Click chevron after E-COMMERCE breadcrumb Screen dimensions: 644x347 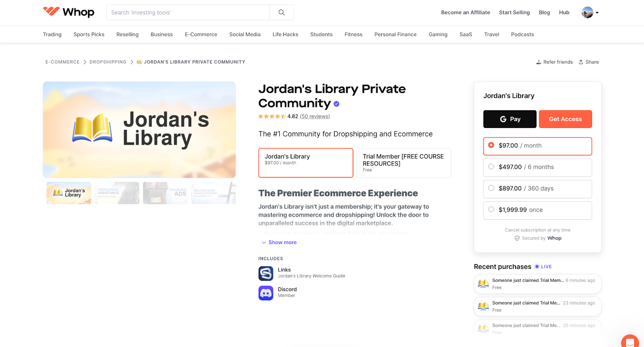tap(85, 62)
